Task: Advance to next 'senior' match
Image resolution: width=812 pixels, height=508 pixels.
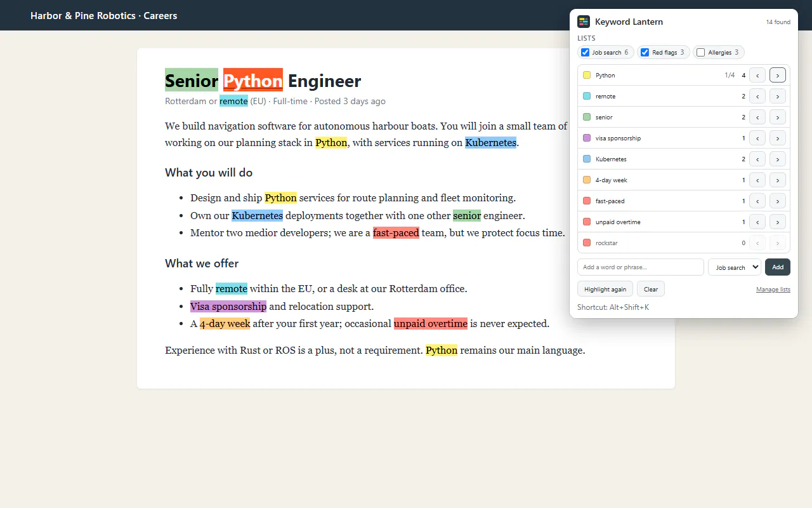Action: tap(778, 117)
